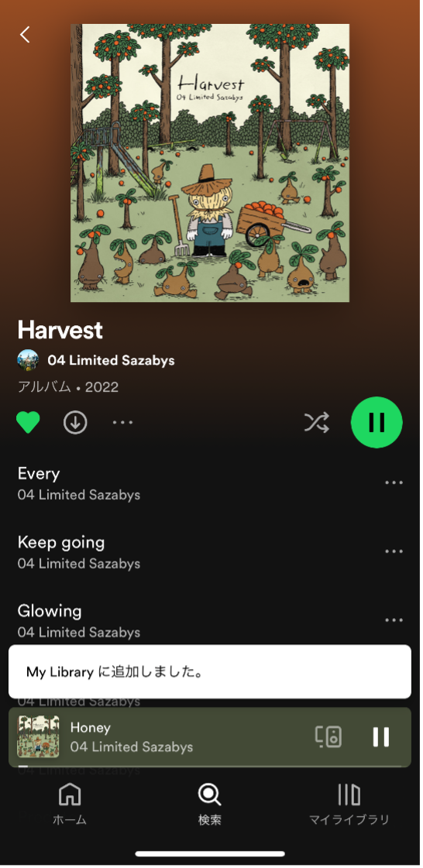Download the Harvest album

[74, 423]
